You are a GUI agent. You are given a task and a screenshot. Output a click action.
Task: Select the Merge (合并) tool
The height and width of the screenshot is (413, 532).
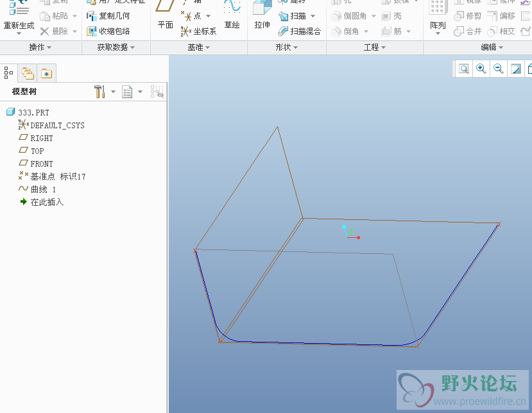tap(468, 31)
